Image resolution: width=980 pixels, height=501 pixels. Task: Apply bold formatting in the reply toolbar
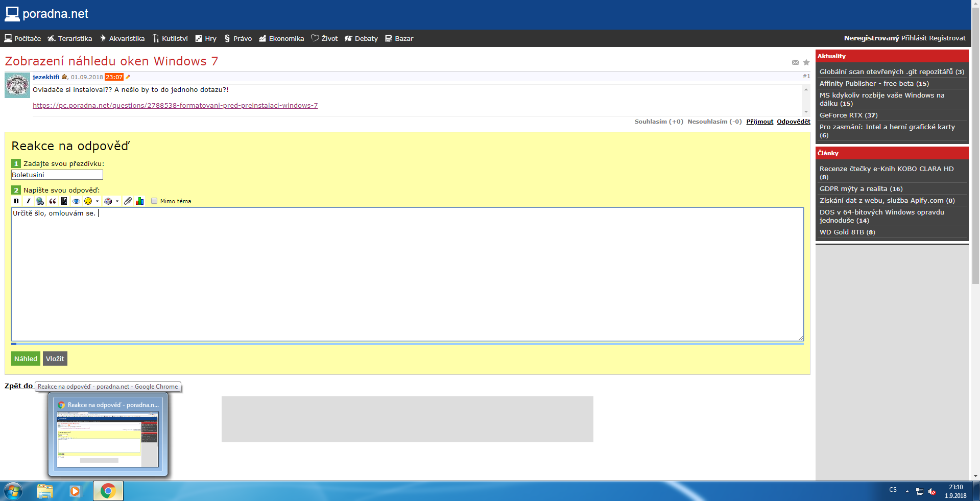16,201
